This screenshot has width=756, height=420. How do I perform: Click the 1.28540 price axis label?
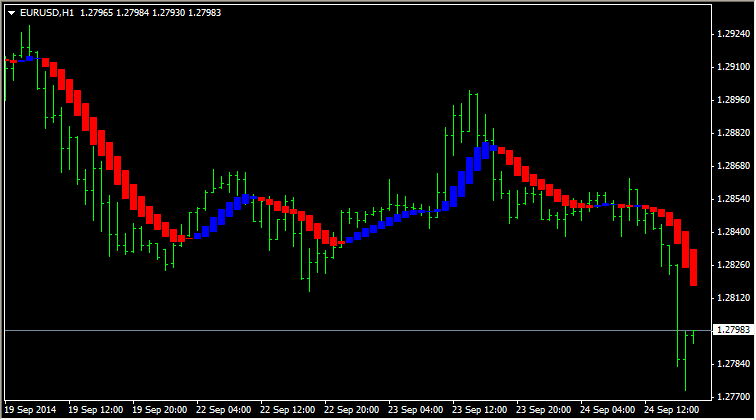733,199
